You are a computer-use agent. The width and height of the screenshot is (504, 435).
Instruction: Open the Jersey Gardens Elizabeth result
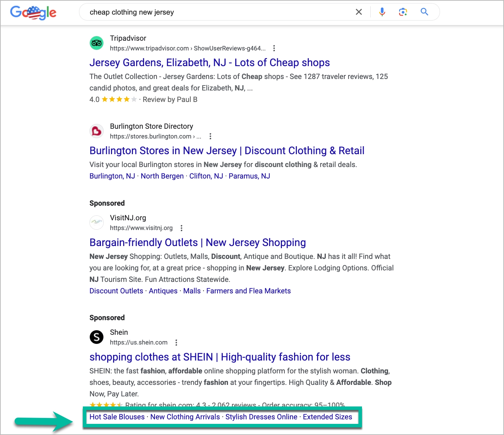(x=210, y=63)
